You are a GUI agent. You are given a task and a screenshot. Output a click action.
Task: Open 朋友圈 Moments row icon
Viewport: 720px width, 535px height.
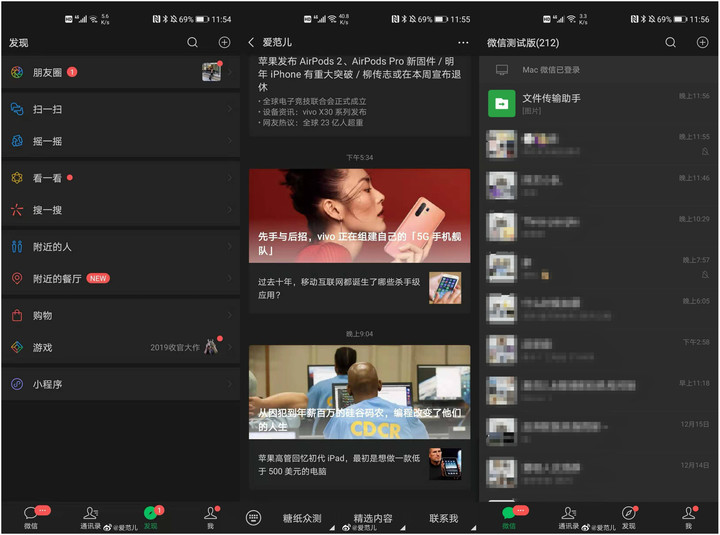(x=17, y=72)
